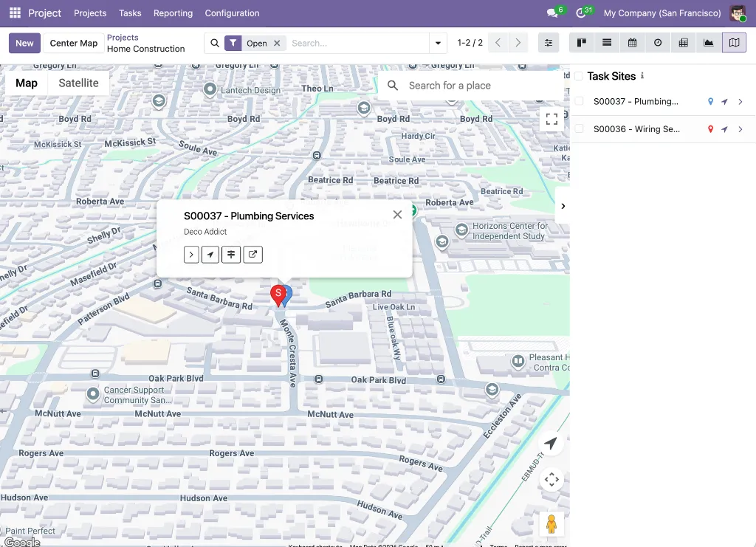This screenshot has height=547, width=756.
Task: Click the Project app title
Action: tap(44, 13)
